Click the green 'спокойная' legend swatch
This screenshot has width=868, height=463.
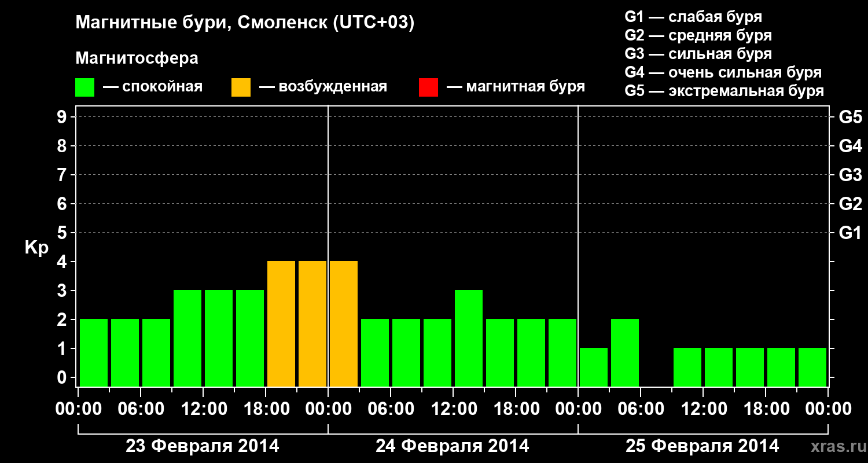(84, 87)
